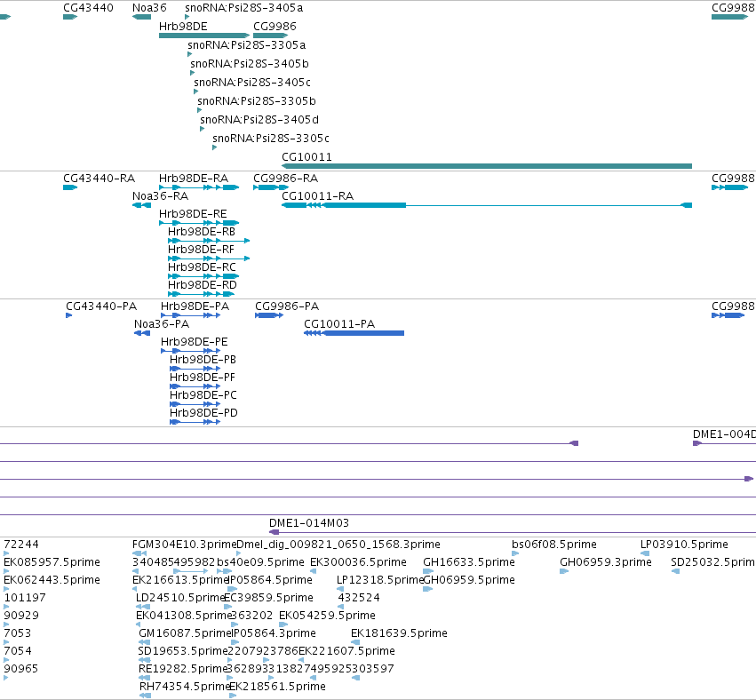Select the bs06f08.5prime EST label

(554, 545)
